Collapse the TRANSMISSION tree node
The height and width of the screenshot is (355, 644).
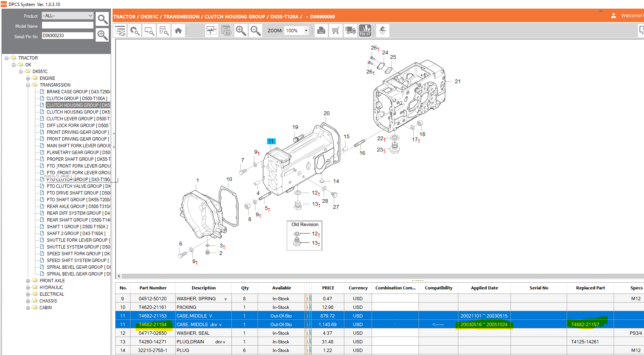[x=28, y=85]
